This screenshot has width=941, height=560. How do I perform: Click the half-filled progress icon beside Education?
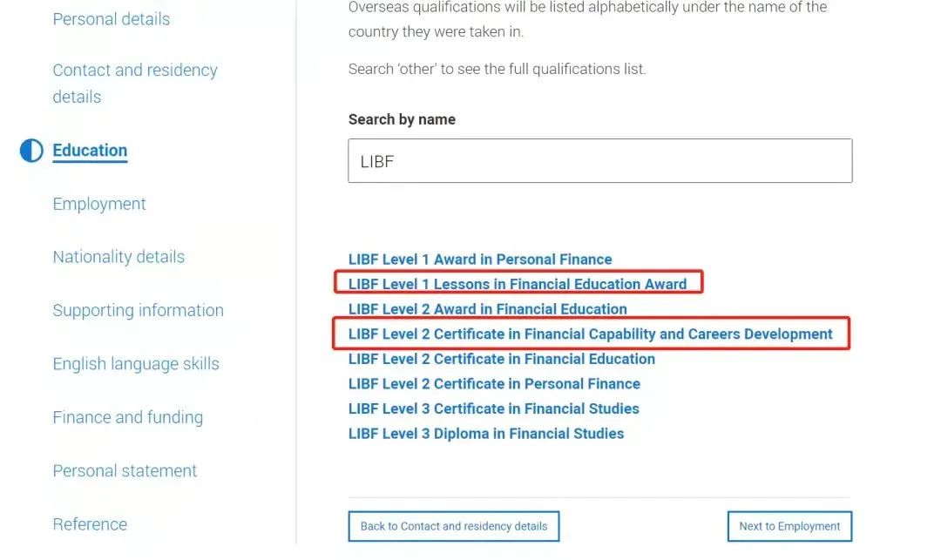[x=30, y=150]
